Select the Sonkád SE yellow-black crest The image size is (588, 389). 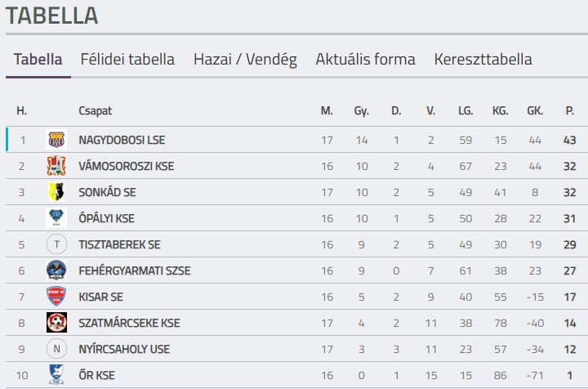tap(56, 192)
